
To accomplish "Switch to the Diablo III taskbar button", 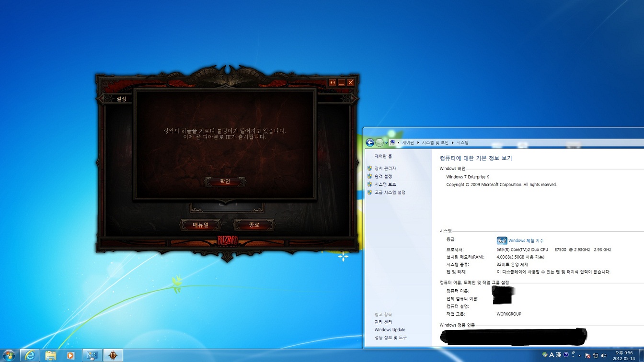I will pos(114,355).
